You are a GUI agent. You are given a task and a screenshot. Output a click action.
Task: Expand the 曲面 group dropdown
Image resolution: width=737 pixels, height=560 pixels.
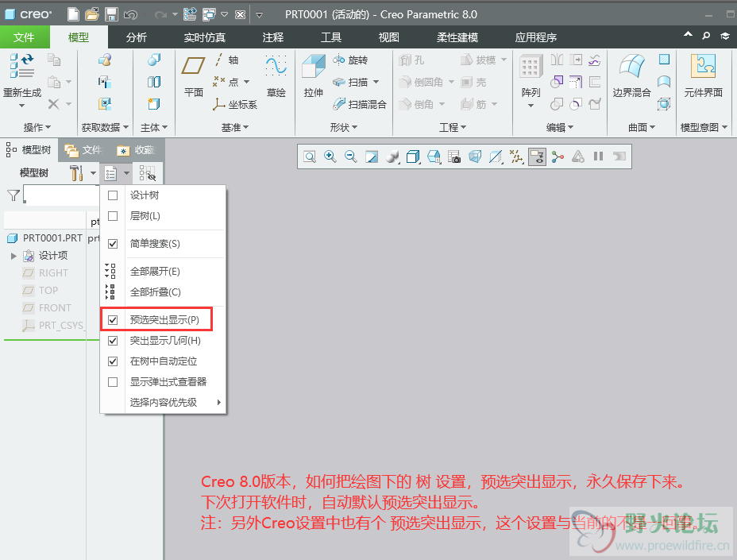642,127
